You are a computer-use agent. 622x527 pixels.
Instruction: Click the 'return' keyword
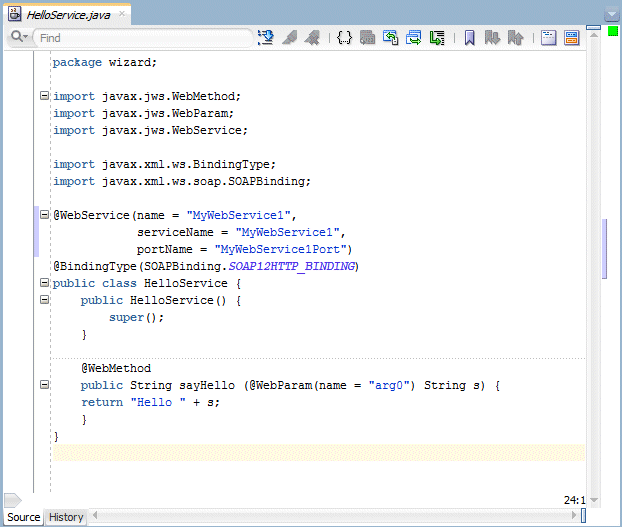(x=102, y=402)
